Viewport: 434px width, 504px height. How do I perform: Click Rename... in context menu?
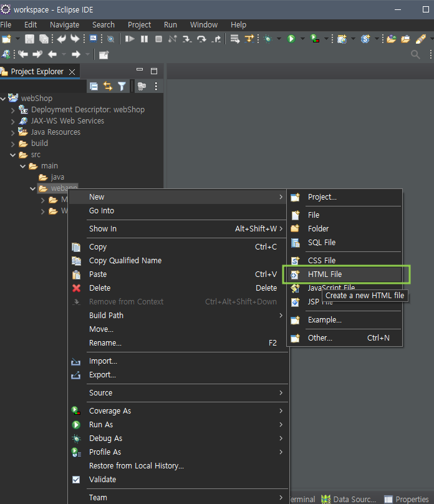(x=178, y=343)
